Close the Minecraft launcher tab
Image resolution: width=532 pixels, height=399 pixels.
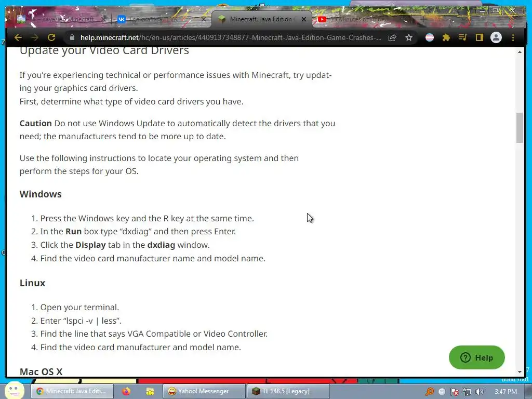click(103, 19)
